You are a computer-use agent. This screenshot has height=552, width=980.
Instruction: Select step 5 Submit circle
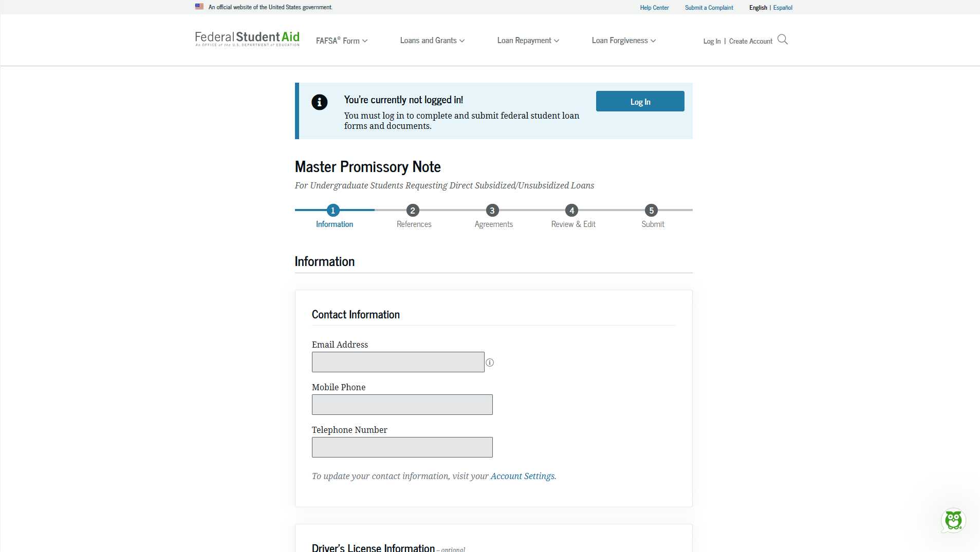pyautogui.click(x=651, y=211)
